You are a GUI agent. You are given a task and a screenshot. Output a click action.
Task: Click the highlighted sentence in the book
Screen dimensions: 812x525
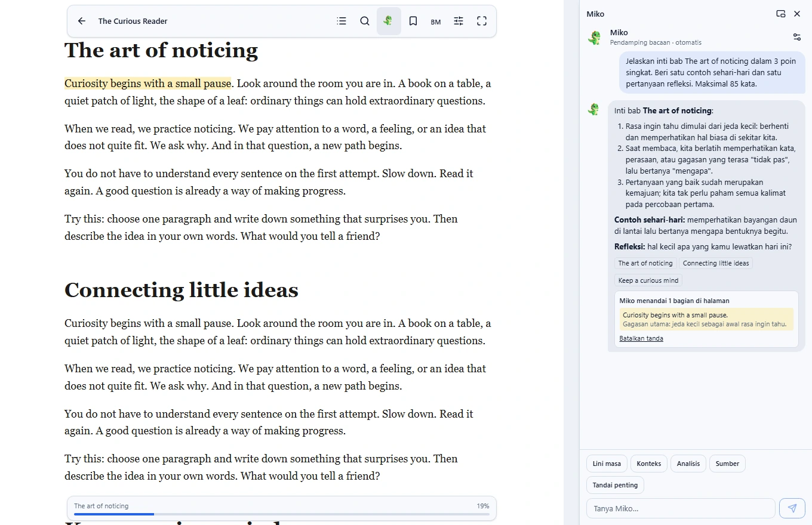(148, 84)
